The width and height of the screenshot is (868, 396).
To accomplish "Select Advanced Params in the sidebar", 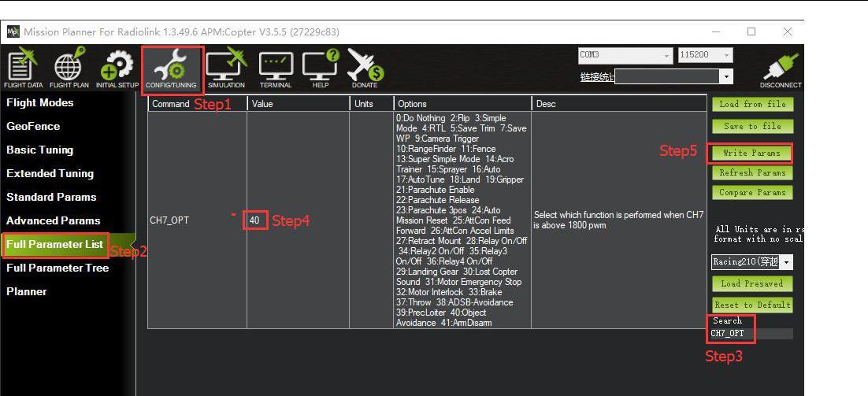I will (53, 220).
